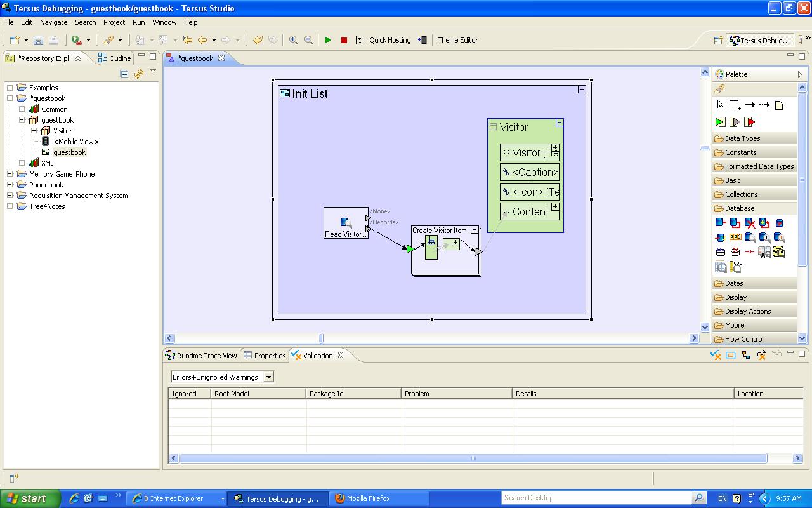
Task: Click the Theme Editor button
Action: (457, 40)
